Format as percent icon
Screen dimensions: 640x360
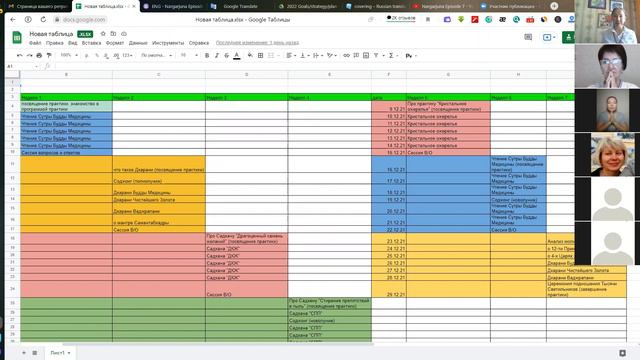click(x=97, y=56)
